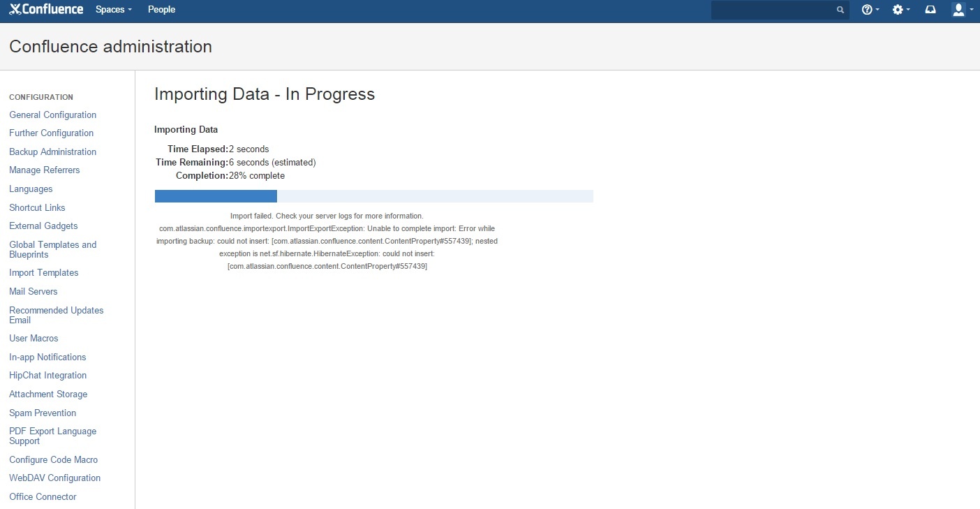Open the help question mark menu
Viewport: 980px width, 509px height.
point(870,10)
